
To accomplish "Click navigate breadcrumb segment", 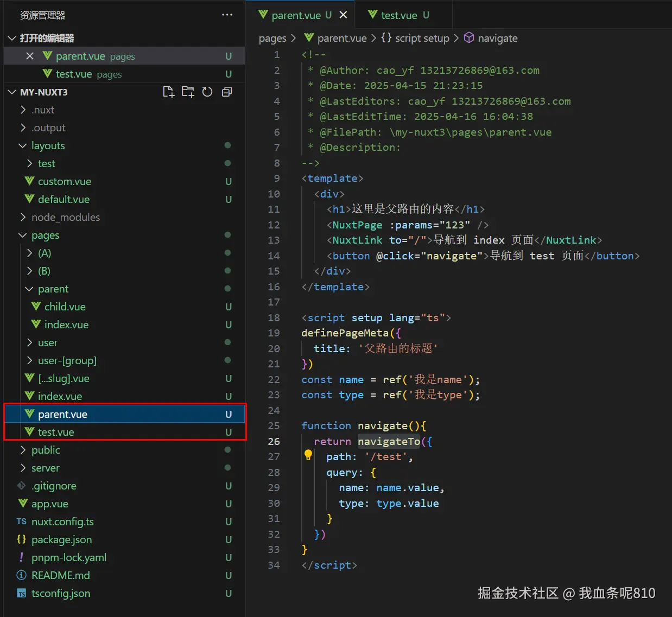I will 498,38.
